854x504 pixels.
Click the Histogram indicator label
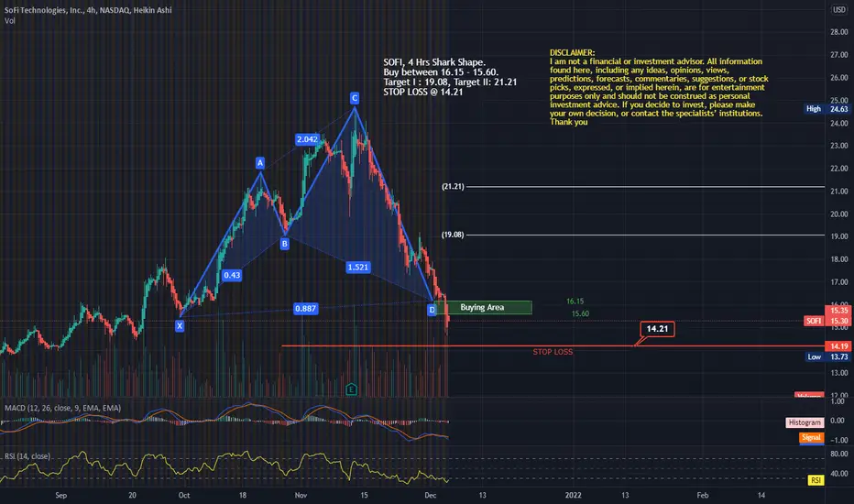[x=805, y=422]
